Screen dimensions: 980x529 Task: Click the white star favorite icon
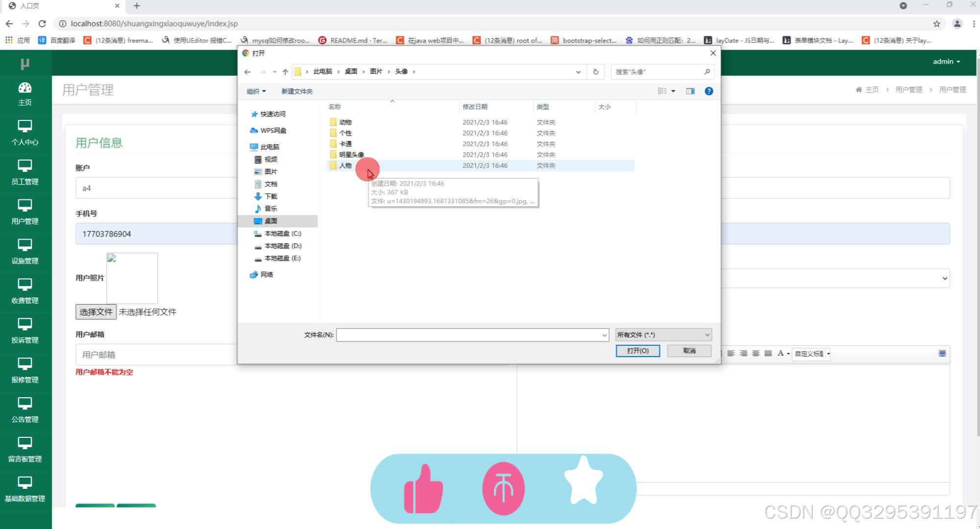tap(583, 481)
